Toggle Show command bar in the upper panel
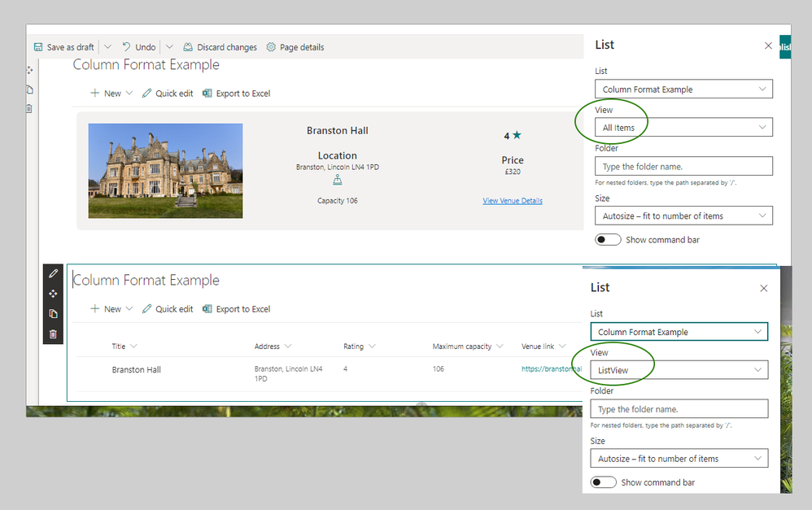The image size is (812, 510). 608,240
